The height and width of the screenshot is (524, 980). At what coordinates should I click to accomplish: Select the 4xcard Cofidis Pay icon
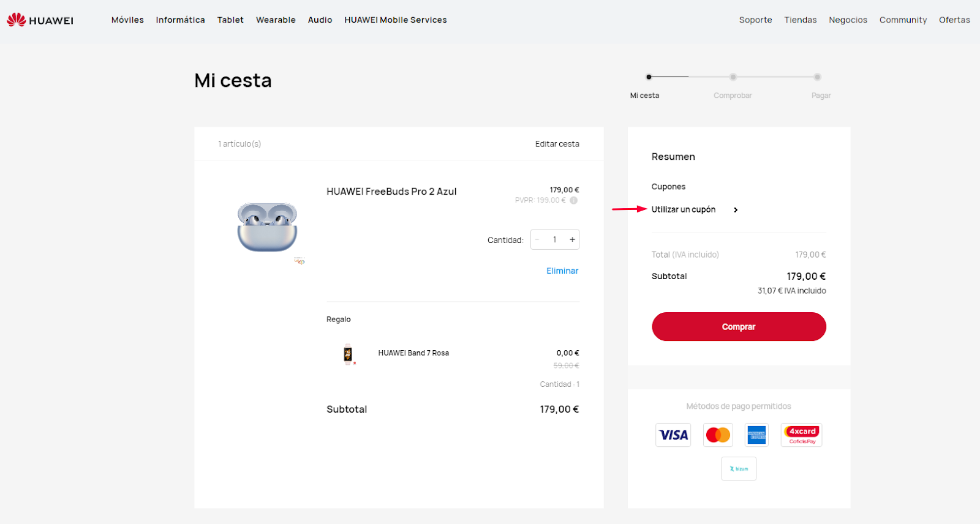(x=802, y=435)
